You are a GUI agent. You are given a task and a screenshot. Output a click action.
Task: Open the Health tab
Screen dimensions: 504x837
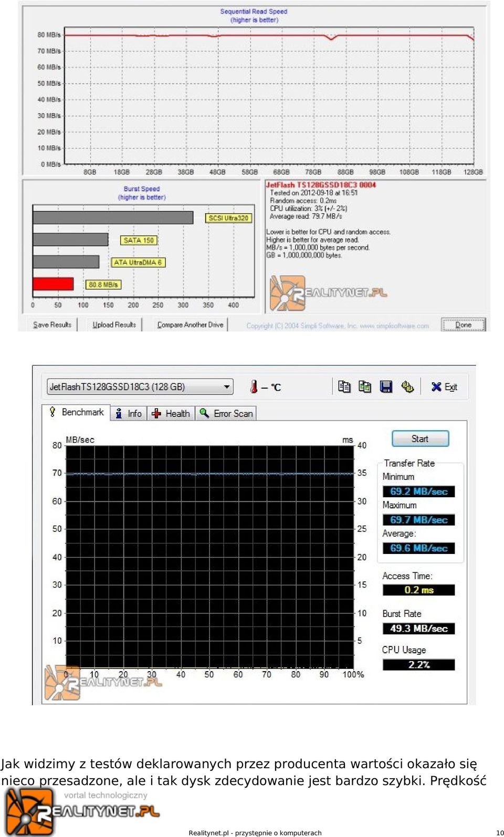click(x=171, y=413)
